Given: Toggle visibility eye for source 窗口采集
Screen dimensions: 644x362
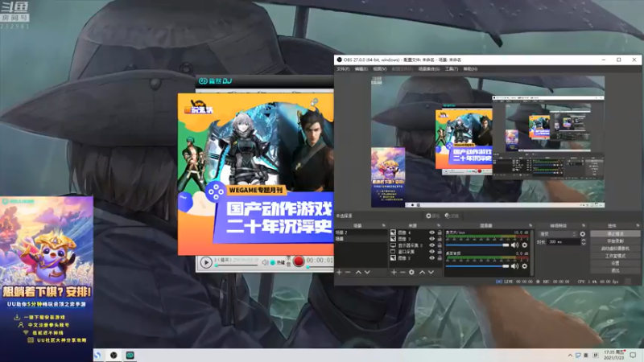Looking at the screenshot, I should point(431,252).
